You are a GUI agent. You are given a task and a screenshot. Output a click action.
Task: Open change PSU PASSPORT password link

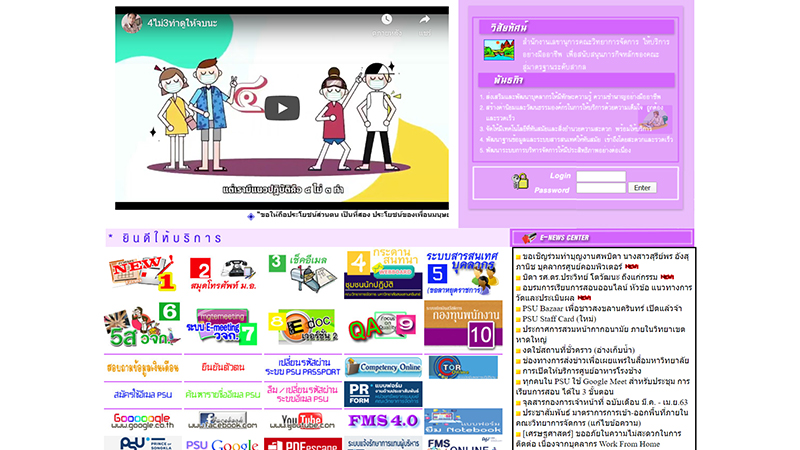point(303,367)
